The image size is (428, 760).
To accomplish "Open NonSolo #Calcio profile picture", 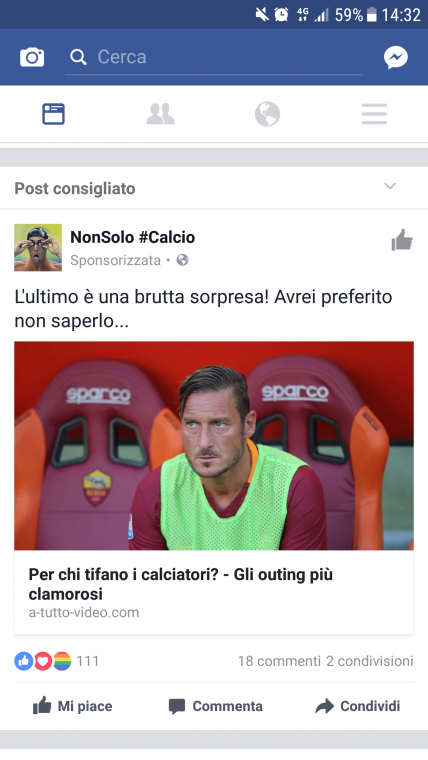I will [x=38, y=248].
